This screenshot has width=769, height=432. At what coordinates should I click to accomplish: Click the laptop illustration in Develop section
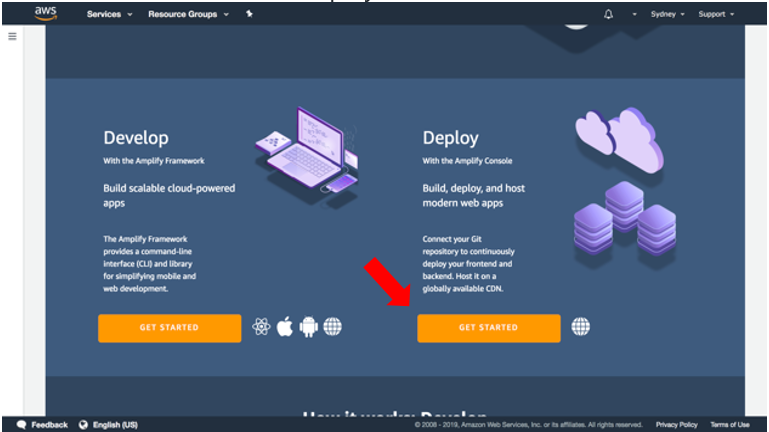(x=308, y=156)
